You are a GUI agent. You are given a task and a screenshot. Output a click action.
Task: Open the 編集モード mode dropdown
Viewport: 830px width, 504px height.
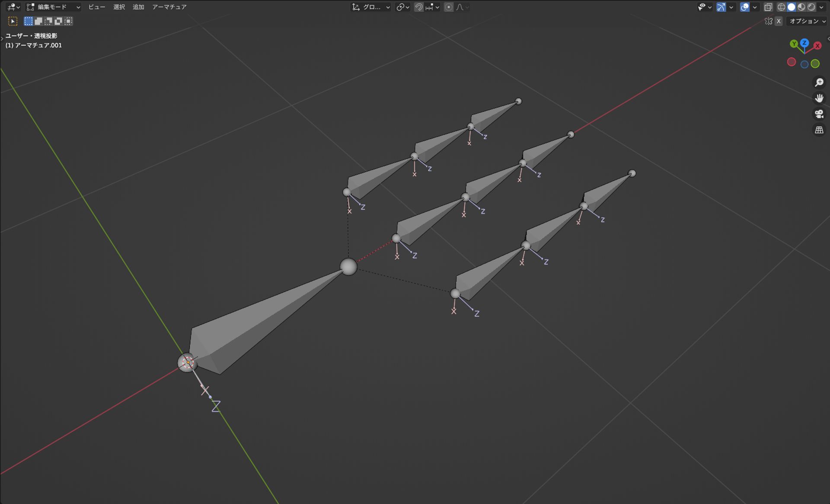(53, 7)
